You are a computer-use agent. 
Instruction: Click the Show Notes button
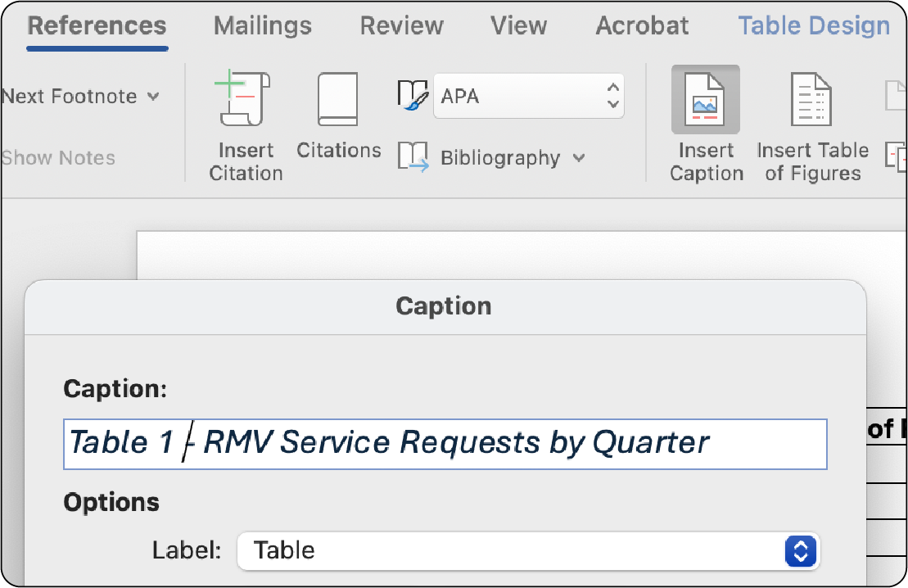[58, 157]
